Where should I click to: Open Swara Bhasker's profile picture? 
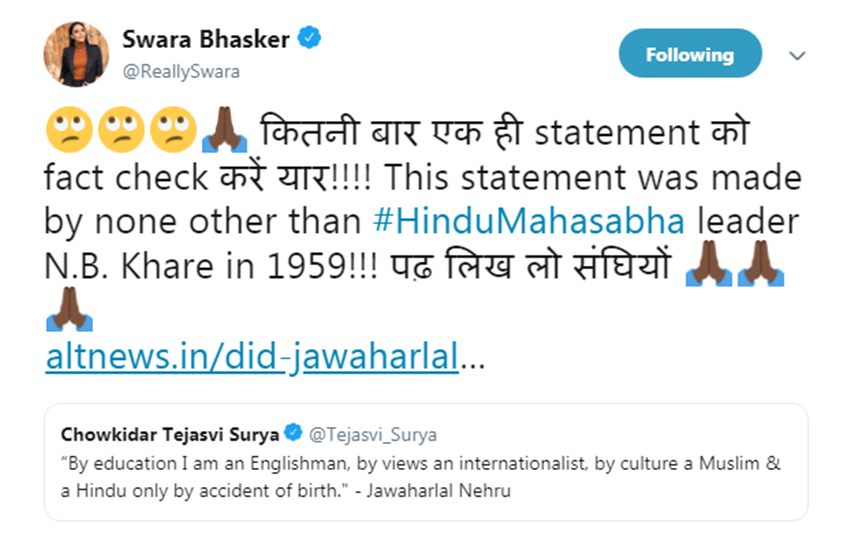[x=76, y=53]
